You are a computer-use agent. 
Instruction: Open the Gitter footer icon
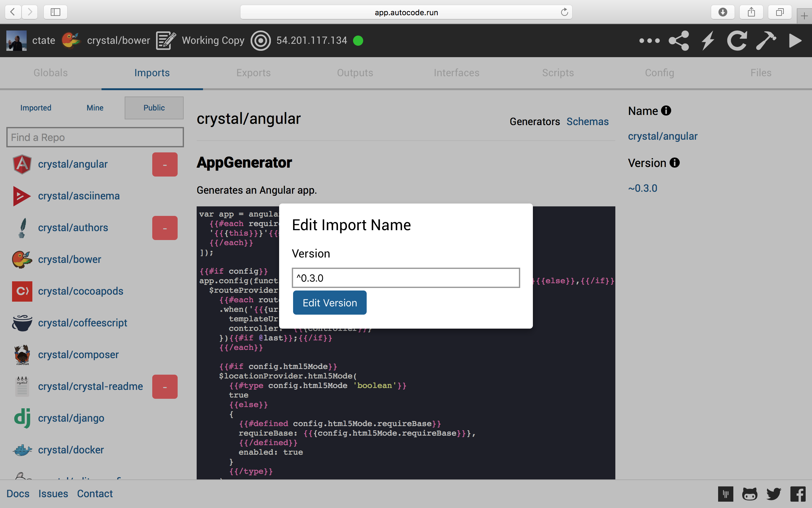pyautogui.click(x=725, y=494)
